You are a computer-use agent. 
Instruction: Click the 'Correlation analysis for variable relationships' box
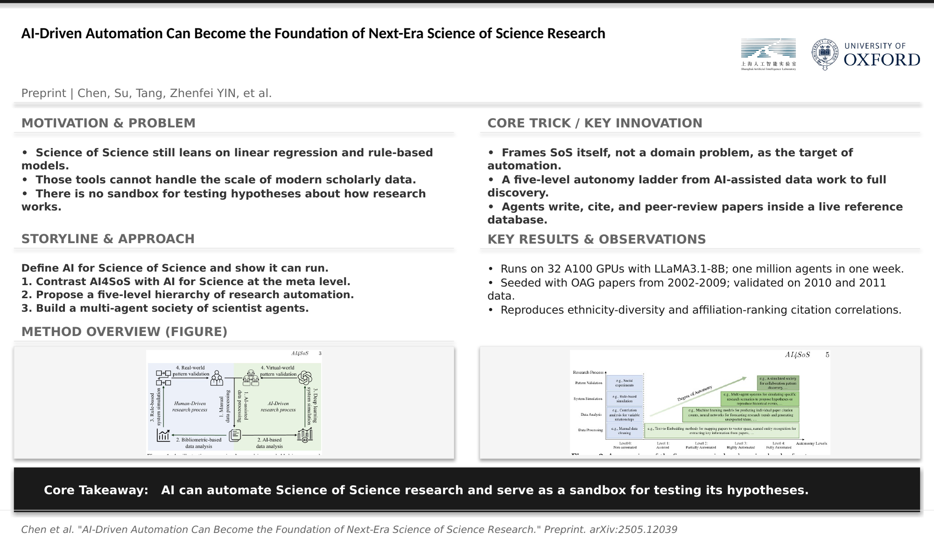pyautogui.click(x=624, y=414)
